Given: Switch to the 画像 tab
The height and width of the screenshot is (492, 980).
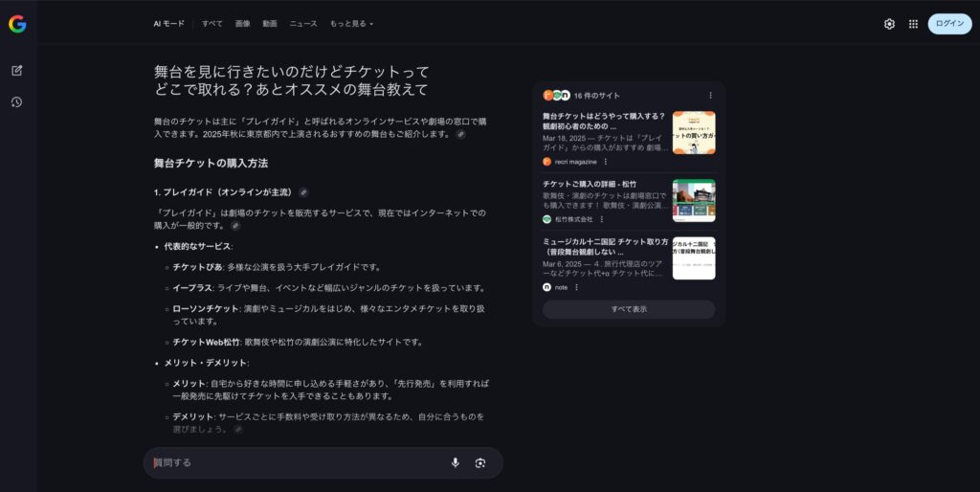Looking at the screenshot, I should [x=242, y=23].
